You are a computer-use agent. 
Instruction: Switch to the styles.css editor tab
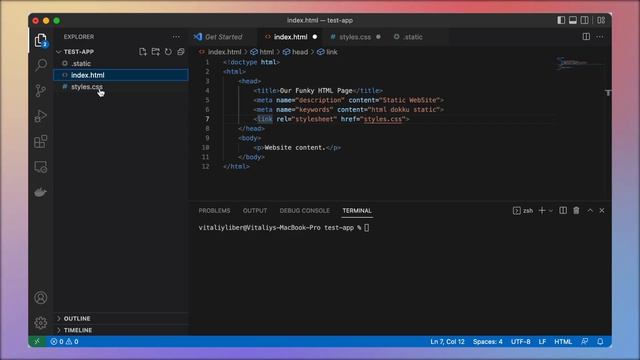[355, 37]
